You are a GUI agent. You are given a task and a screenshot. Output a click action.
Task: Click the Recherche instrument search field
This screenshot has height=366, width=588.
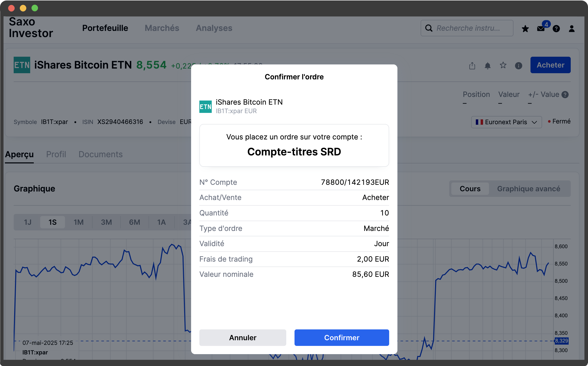(x=468, y=28)
